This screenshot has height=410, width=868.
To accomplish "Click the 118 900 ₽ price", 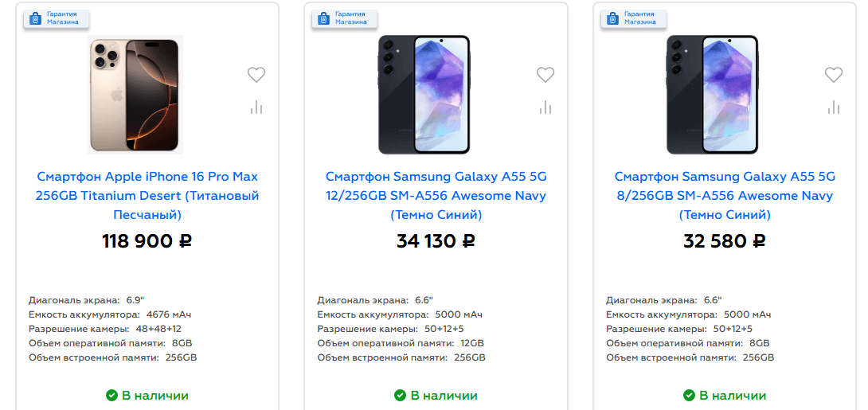I will pyautogui.click(x=147, y=240).
